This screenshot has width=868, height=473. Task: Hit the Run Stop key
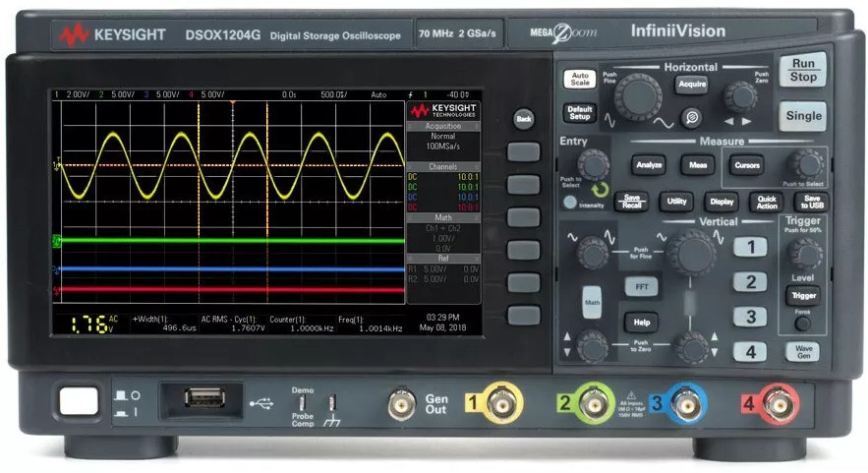pos(803,71)
